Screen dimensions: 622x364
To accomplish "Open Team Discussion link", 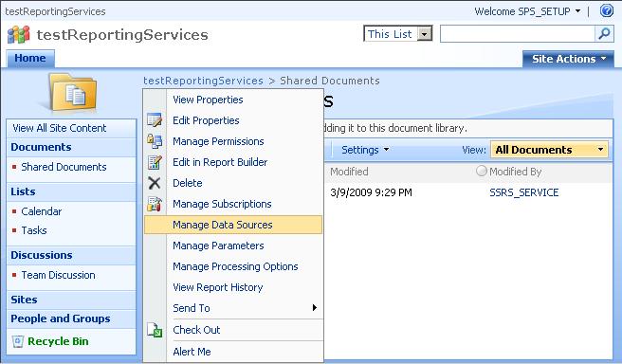I will [59, 275].
